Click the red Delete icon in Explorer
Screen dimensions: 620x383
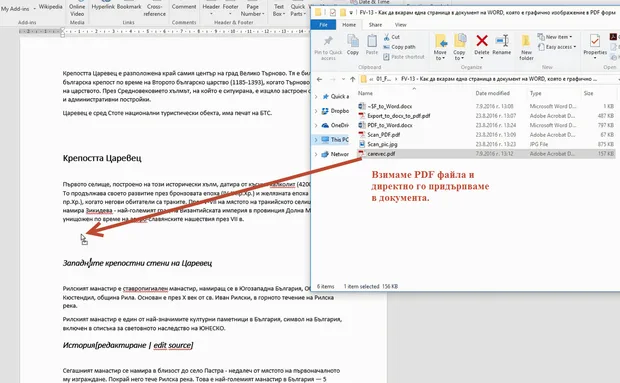482,40
